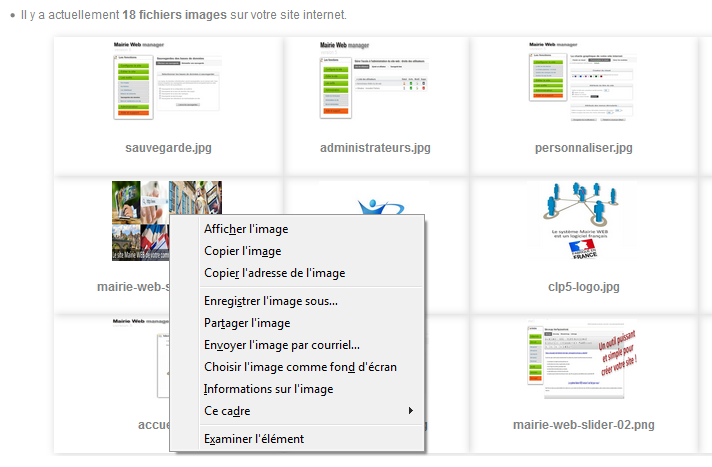
Task: Select the personnaliser.jpg thumbnail image
Action: pyautogui.click(x=584, y=82)
